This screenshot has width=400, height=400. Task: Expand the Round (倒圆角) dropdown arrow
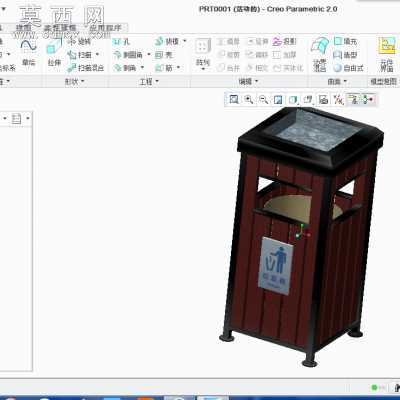(x=149, y=54)
